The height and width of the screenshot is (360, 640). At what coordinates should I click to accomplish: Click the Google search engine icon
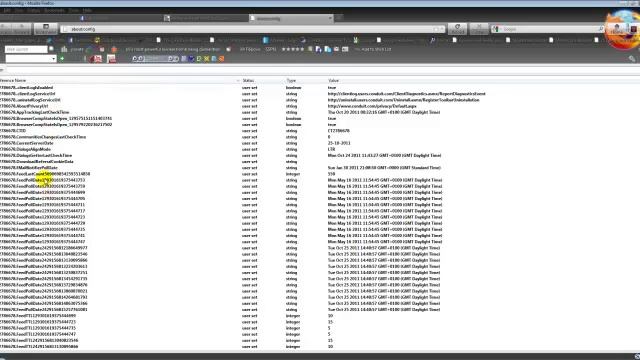tap(496, 29)
